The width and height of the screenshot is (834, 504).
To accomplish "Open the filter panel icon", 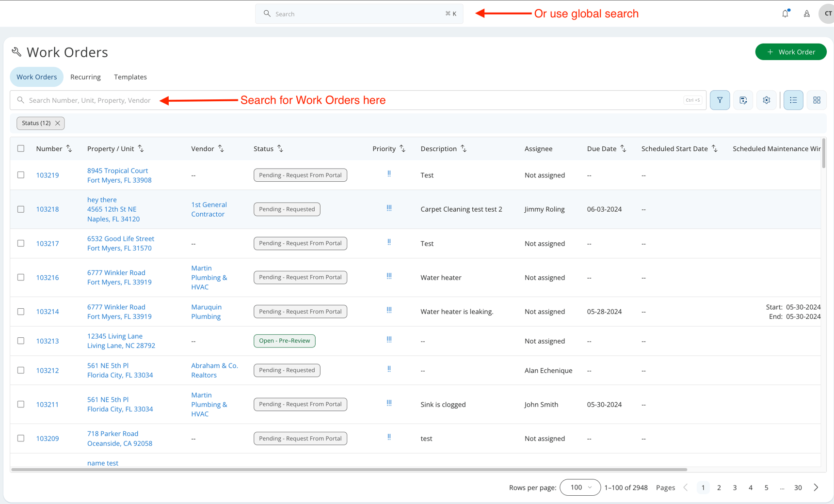I will coord(720,100).
